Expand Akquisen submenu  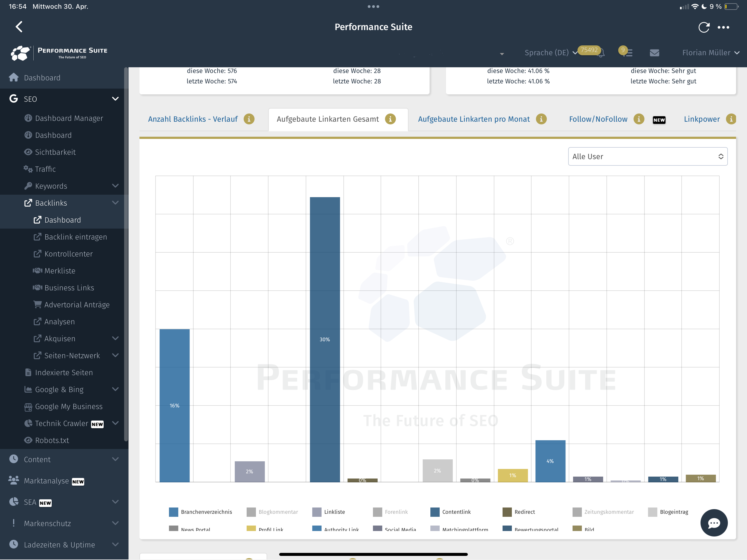pos(115,339)
